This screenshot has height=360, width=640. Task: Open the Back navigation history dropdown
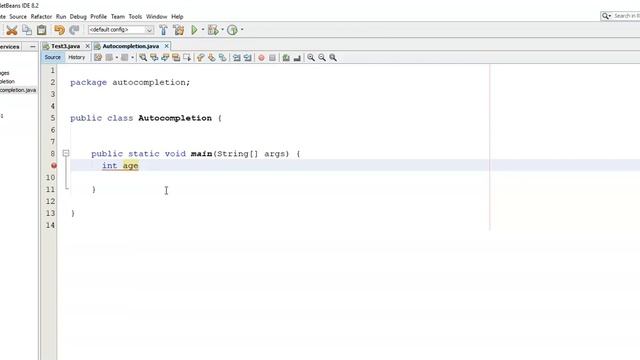[117, 58]
